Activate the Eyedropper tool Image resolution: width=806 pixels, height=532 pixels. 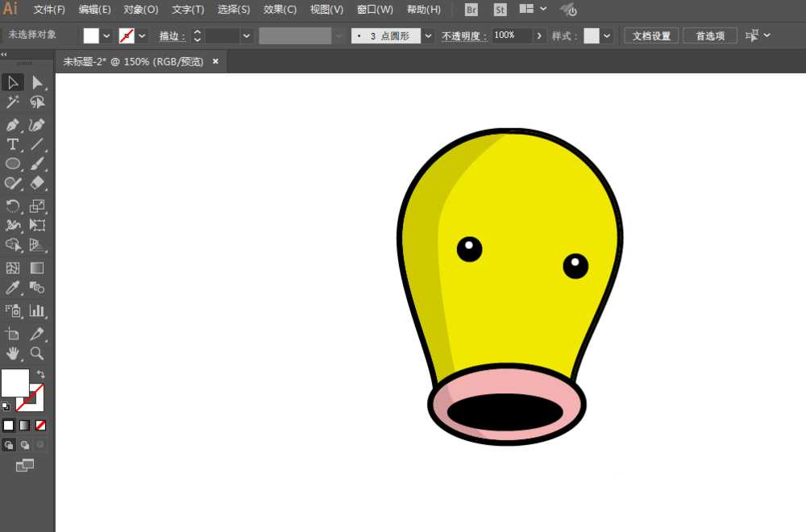click(x=13, y=288)
